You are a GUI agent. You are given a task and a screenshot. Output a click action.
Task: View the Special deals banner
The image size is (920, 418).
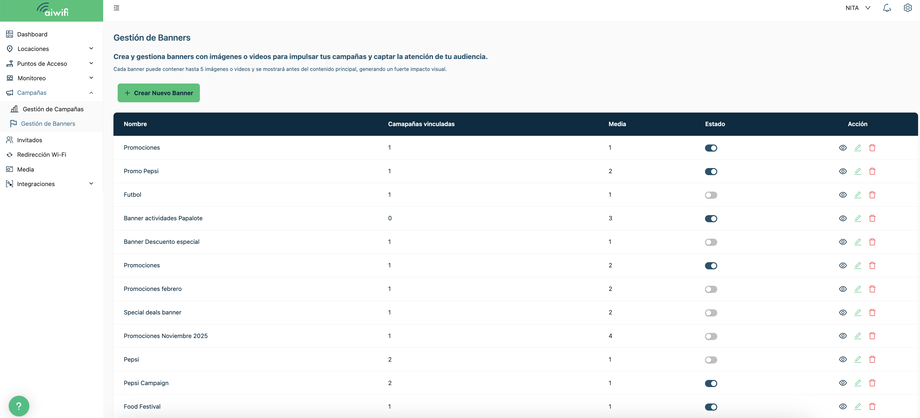(x=843, y=312)
